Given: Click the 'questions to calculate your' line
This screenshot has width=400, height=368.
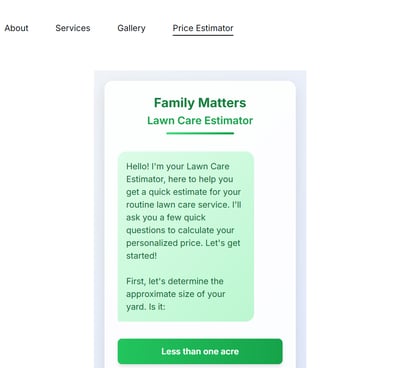Looking at the screenshot, I should [180, 230].
